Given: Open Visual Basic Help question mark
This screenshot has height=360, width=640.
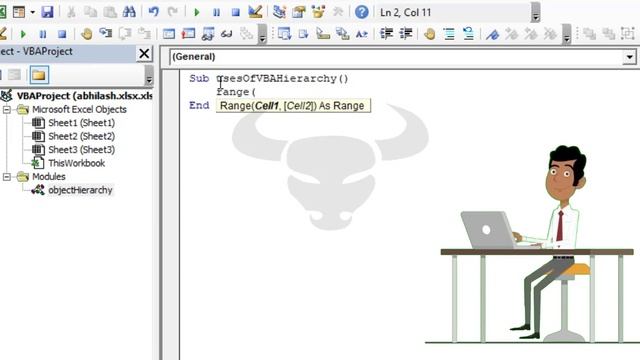Looking at the screenshot, I should tap(362, 12).
